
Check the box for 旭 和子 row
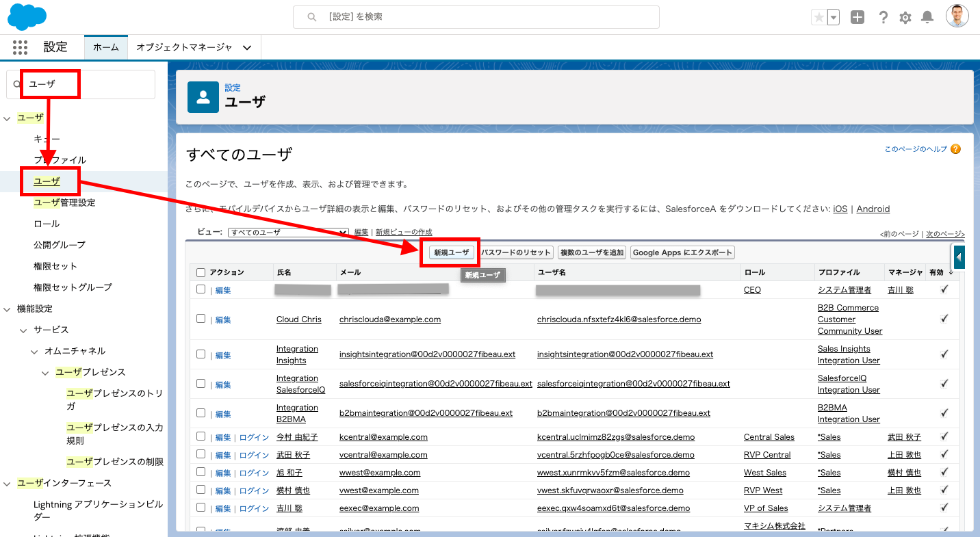[201, 472]
